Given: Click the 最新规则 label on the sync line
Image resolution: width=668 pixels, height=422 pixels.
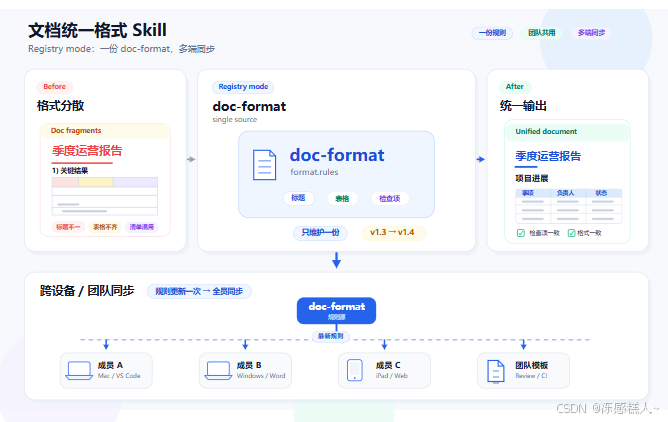Looking at the screenshot, I should click(331, 336).
